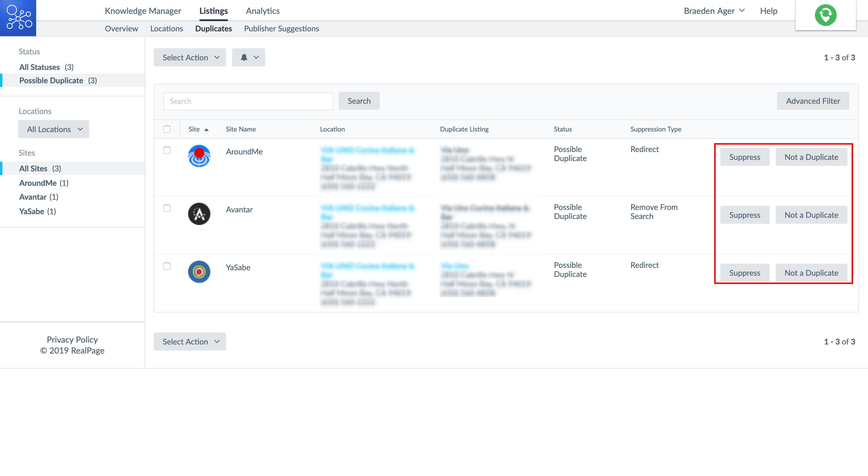Image resolution: width=868 pixels, height=476 pixels.
Task: Open the Advanced Filter
Action: (x=813, y=101)
